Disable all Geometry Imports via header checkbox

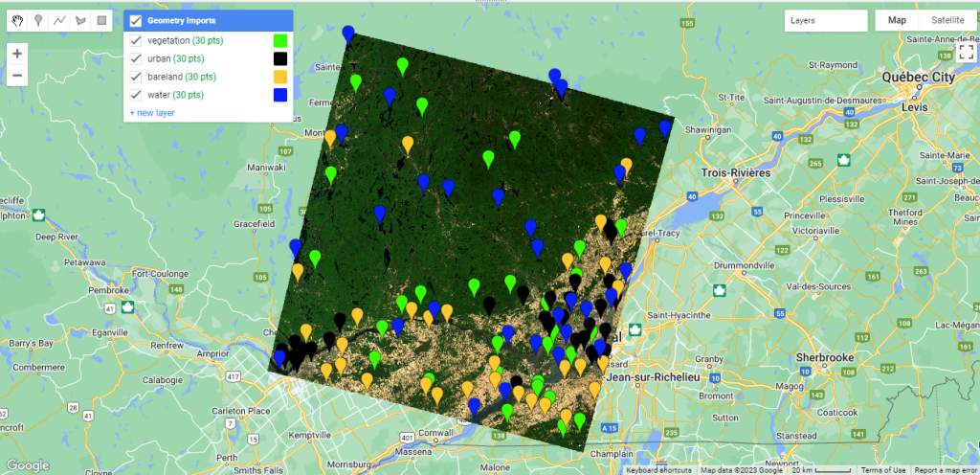pos(136,20)
